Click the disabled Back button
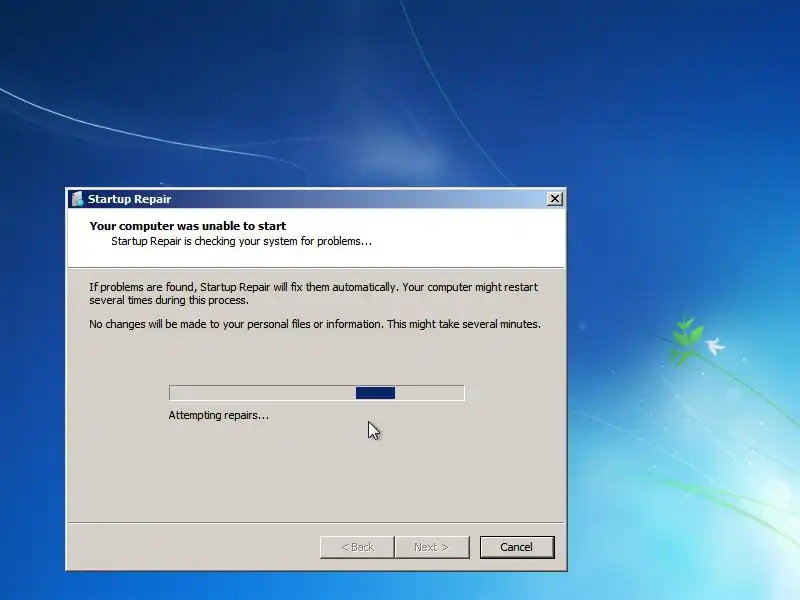 [357, 547]
